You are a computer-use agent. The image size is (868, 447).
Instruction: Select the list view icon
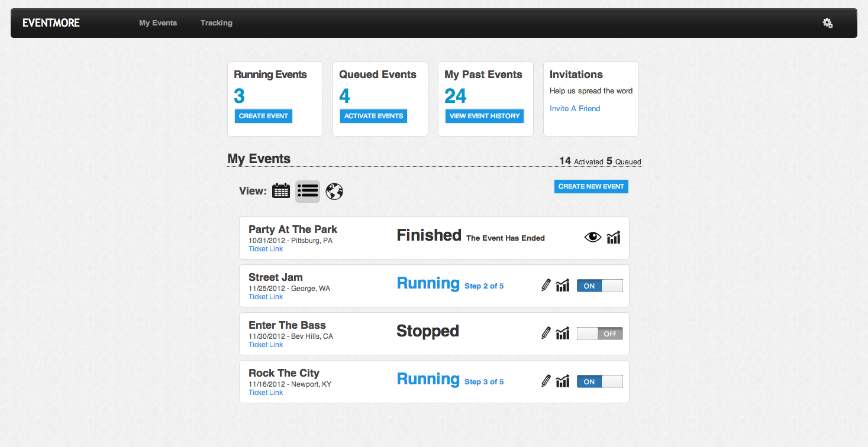(308, 191)
